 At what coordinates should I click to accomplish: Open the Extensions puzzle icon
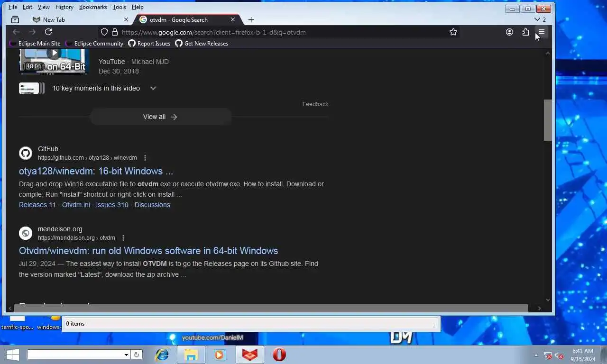click(525, 32)
